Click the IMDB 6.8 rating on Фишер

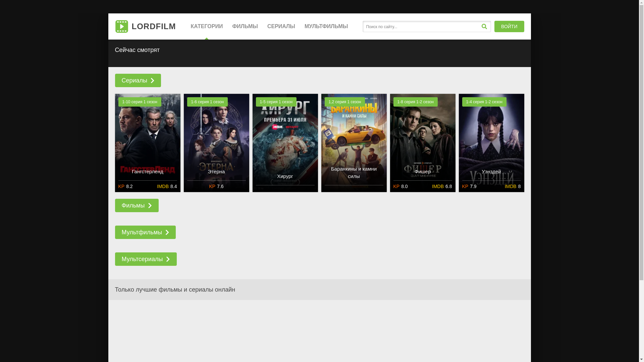pos(442,186)
